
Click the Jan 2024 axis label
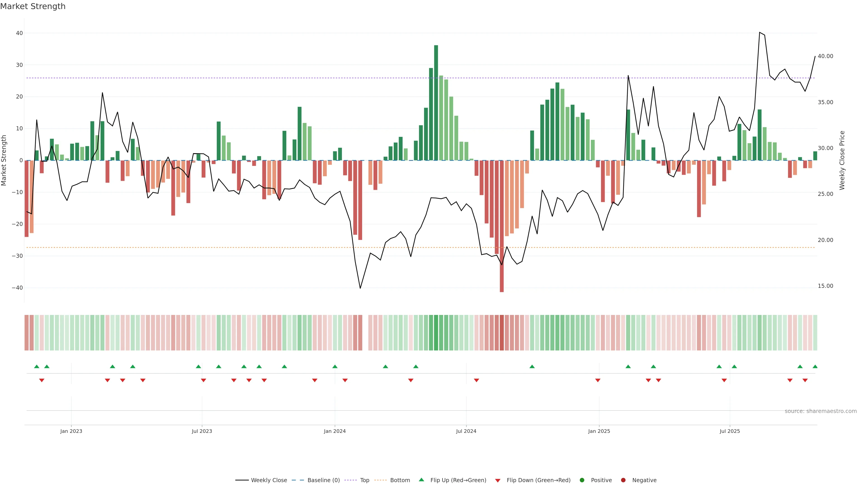pos(335,431)
